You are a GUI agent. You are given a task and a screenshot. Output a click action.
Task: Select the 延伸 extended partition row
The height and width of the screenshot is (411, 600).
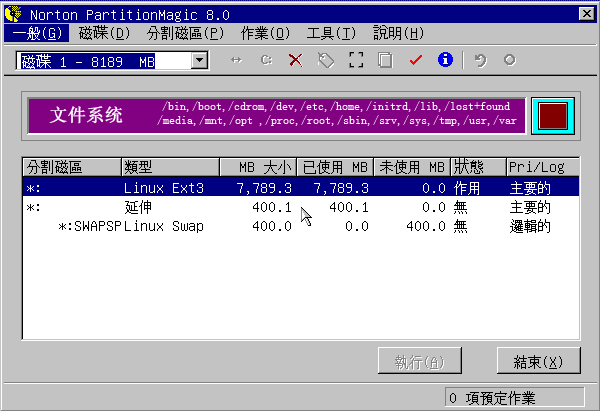301,207
